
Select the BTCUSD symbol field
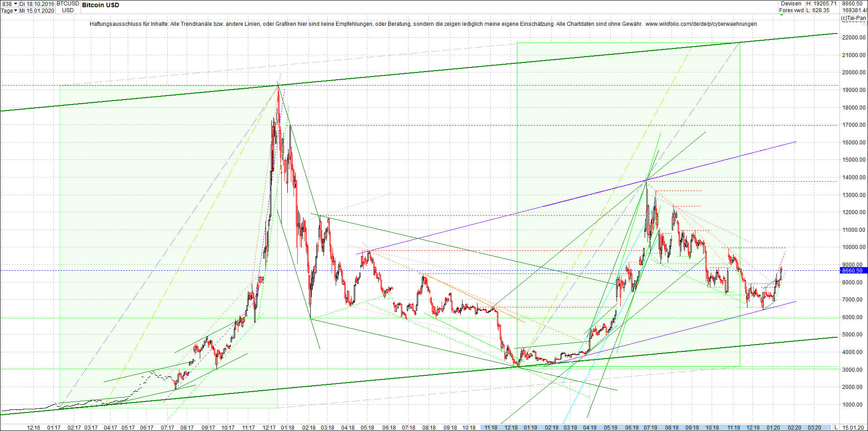click(x=68, y=3)
